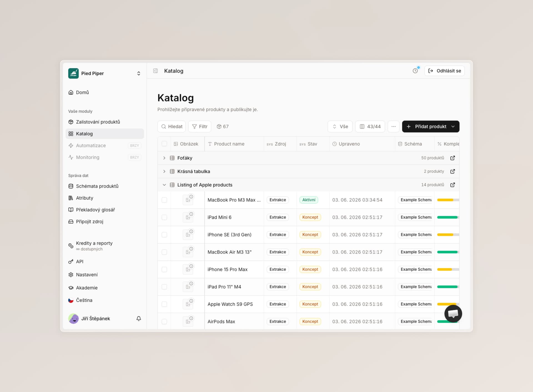Open the Vše sort dropdown

pyautogui.click(x=340, y=127)
